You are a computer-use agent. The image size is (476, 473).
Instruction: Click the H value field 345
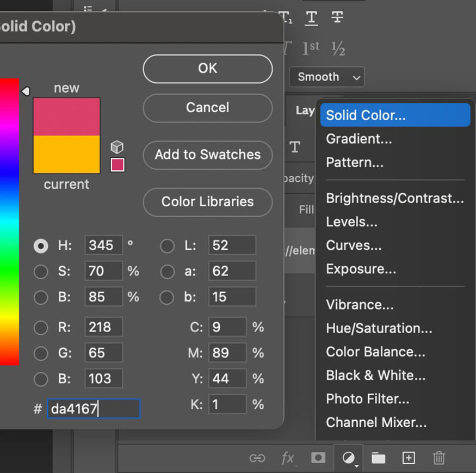click(x=103, y=245)
